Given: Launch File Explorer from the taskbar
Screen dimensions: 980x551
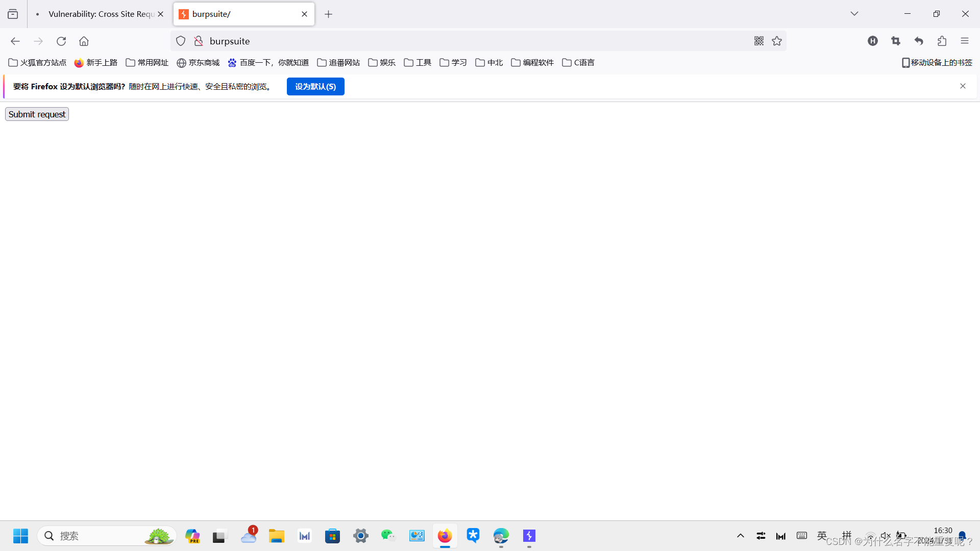Looking at the screenshot, I should (277, 536).
